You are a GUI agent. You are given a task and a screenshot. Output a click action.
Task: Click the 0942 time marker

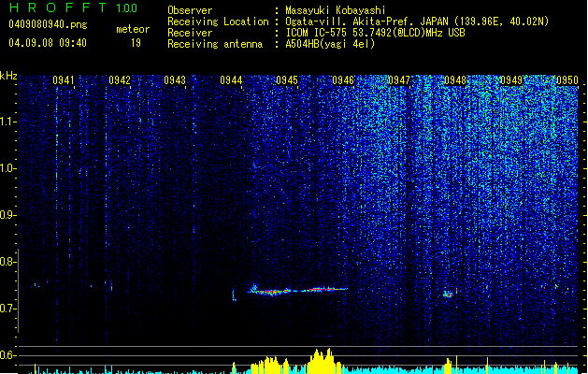tap(120, 80)
